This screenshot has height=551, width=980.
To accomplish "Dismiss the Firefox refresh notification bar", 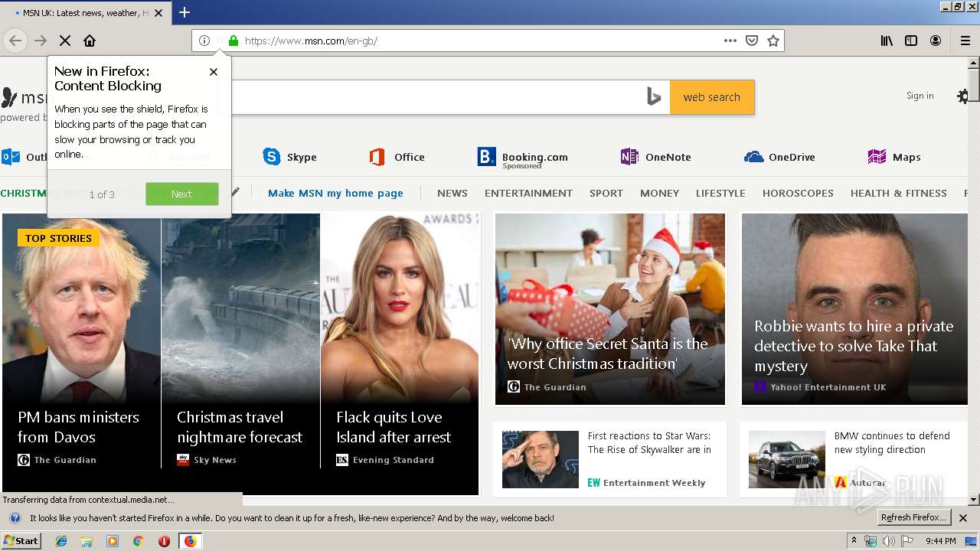I will tap(963, 518).
